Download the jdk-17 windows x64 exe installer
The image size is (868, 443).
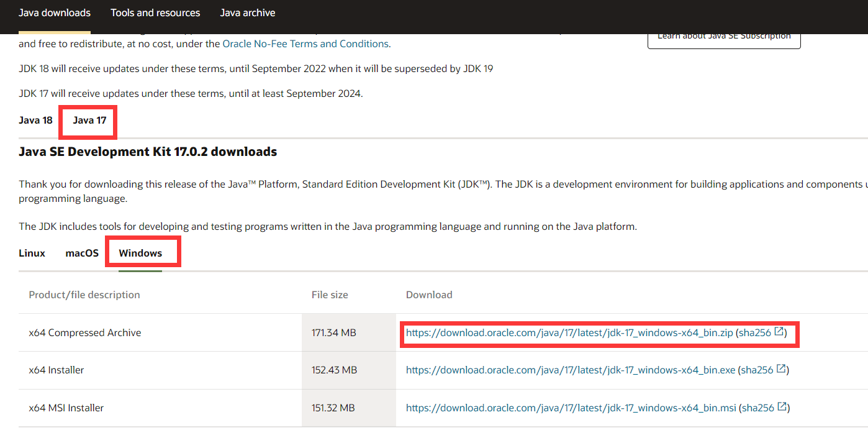(571, 370)
